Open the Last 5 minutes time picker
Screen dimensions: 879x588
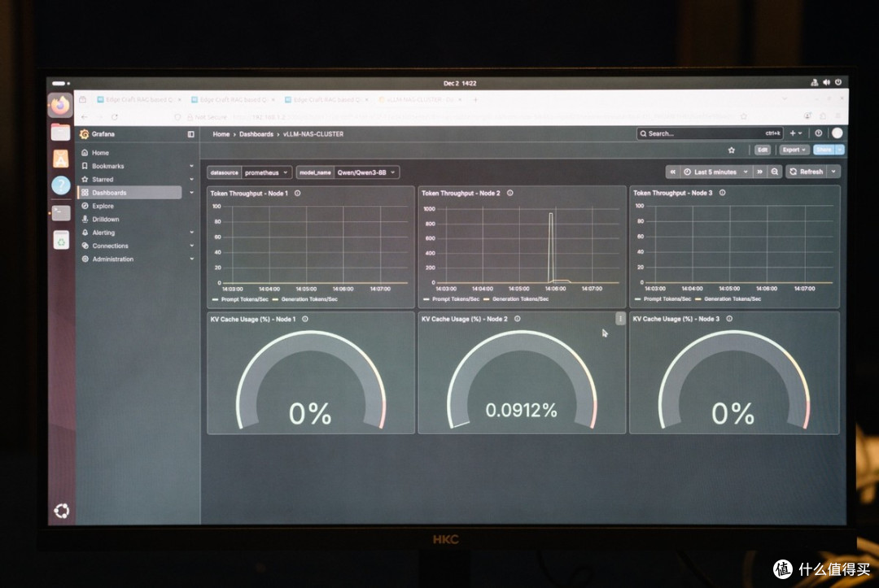(716, 172)
